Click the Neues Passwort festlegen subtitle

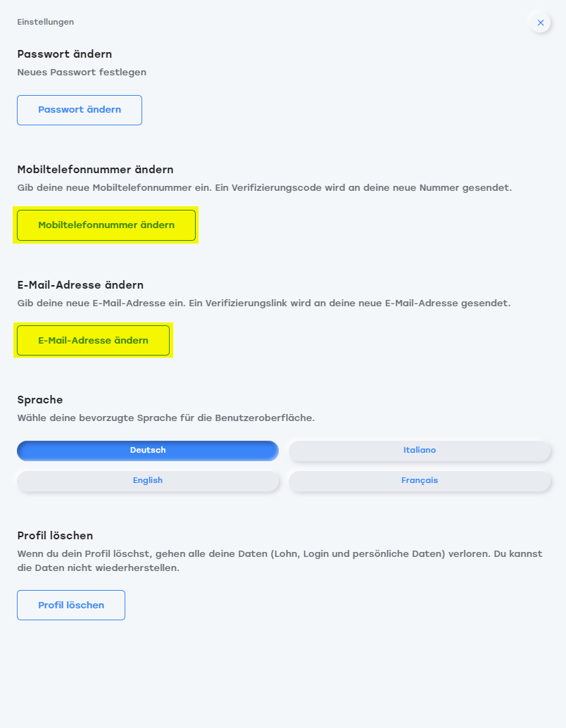82,72
